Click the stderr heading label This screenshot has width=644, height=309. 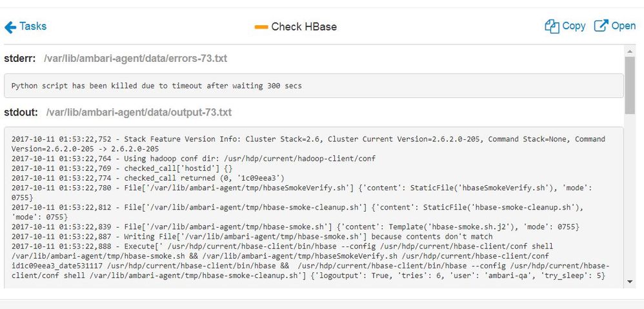21,59
